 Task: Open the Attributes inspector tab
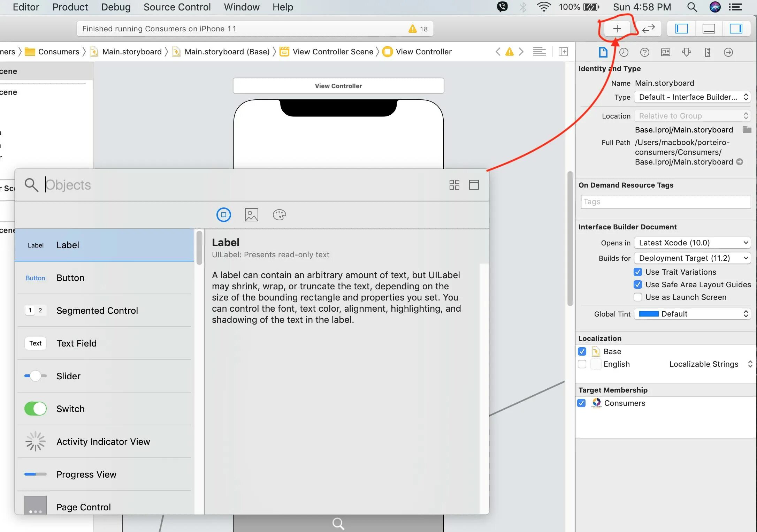click(x=686, y=52)
